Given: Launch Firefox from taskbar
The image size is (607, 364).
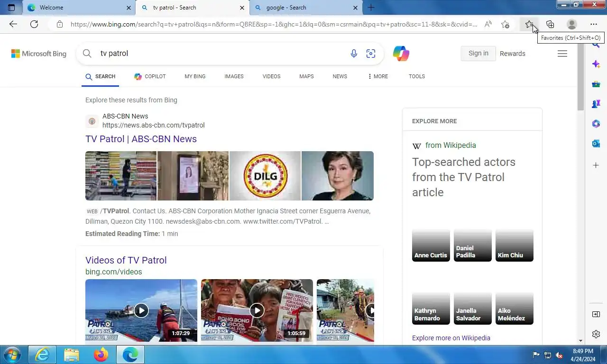Looking at the screenshot, I should tap(101, 355).
